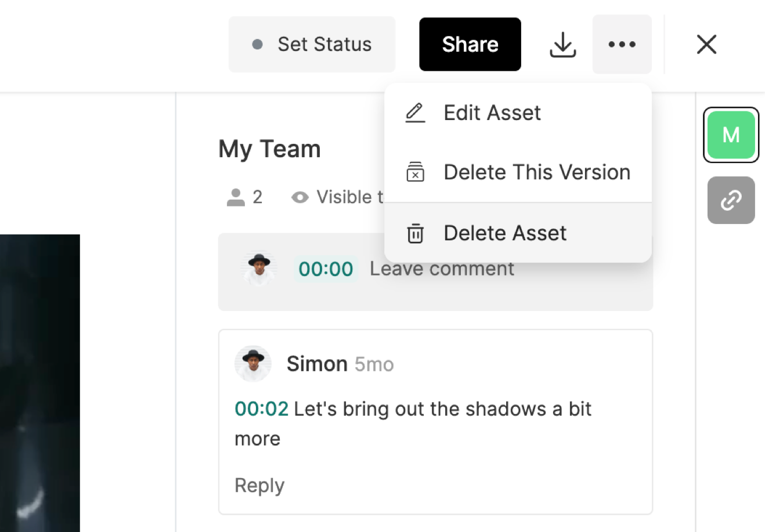
Task: Click the 00:00 timestamp in comment box
Action: pos(326,269)
